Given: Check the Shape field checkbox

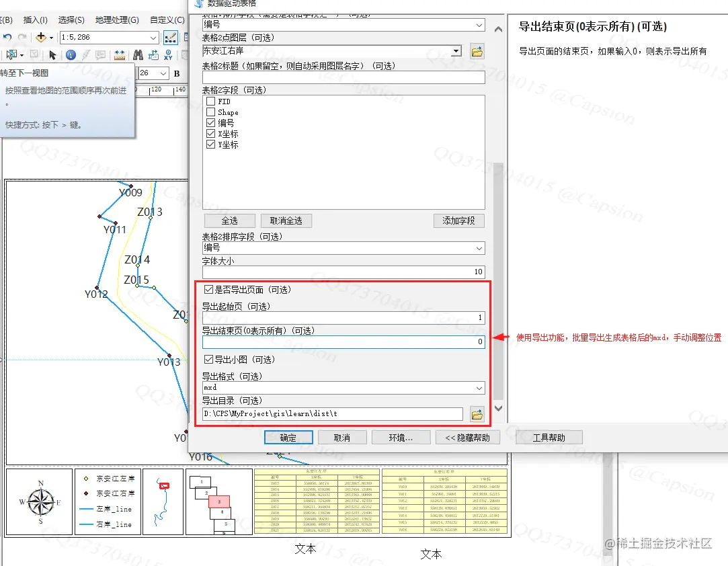Looking at the screenshot, I should 211,112.
